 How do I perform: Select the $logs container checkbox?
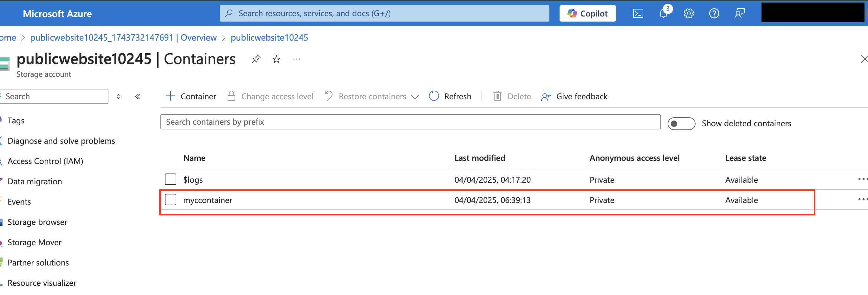coord(171,179)
